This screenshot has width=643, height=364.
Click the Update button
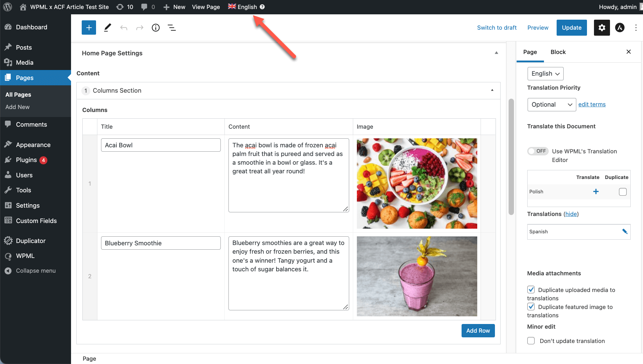pos(571,28)
